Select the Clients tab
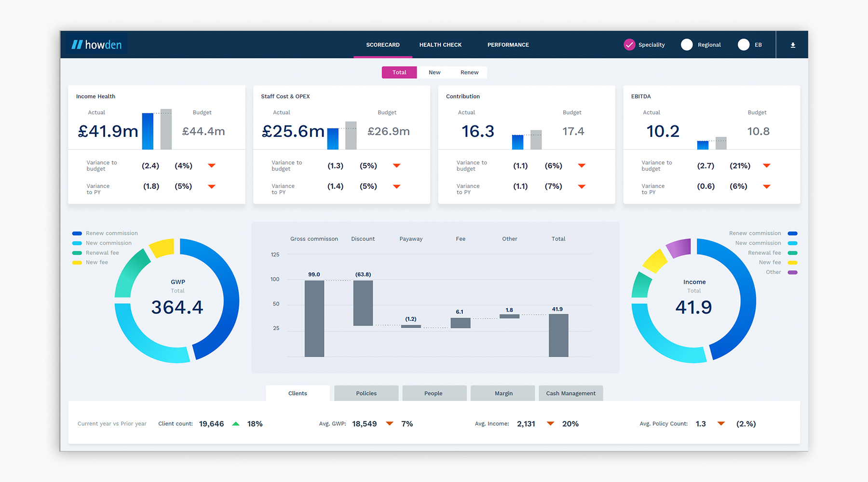 pos(298,393)
